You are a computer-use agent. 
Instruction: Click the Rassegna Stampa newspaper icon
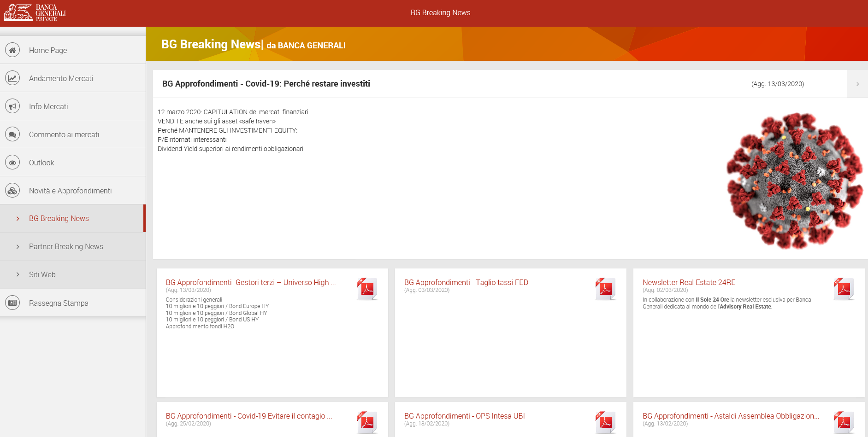pyautogui.click(x=12, y=303)
